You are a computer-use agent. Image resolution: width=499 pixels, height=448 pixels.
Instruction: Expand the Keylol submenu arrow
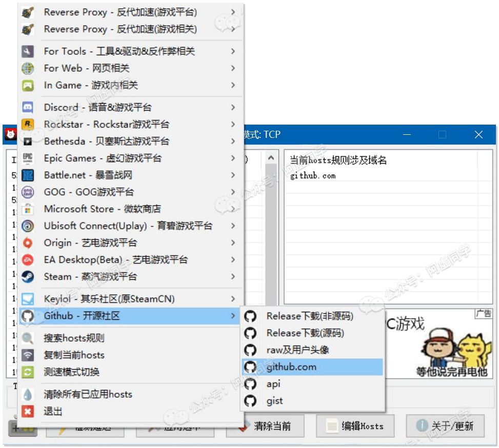pyautogui.click(x=233, y=299)
